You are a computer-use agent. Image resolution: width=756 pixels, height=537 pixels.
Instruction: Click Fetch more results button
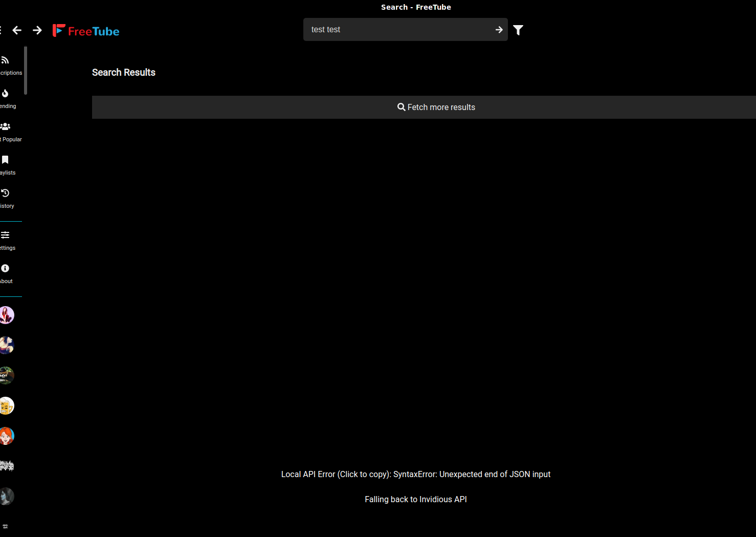(x=424, y=107)
